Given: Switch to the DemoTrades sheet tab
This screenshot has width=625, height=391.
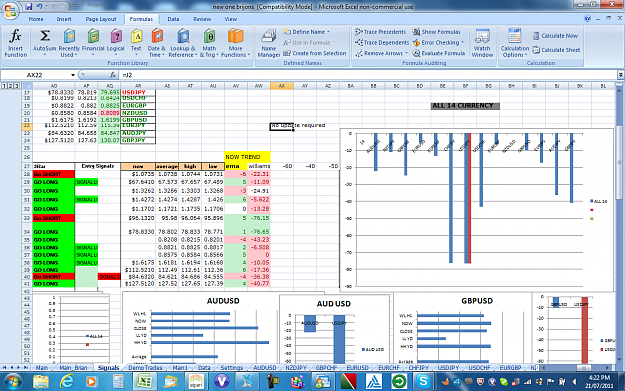Looking at the screenshot, I should (x=145, y=367).
